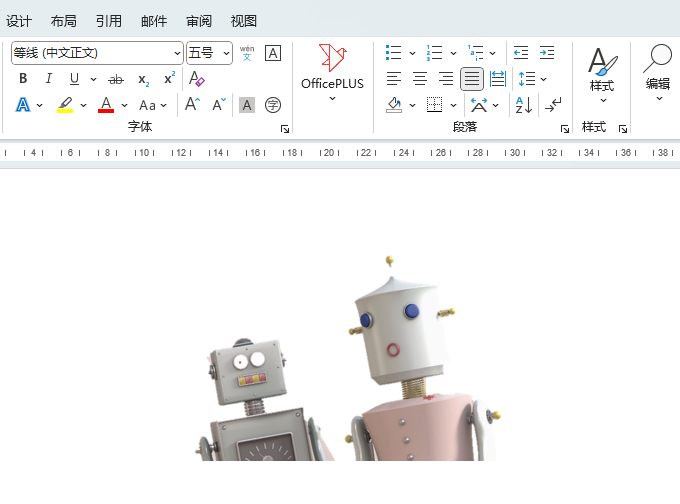Clear all formatting with eraser icon
680x504 pixels.
[x=196, y=79]
